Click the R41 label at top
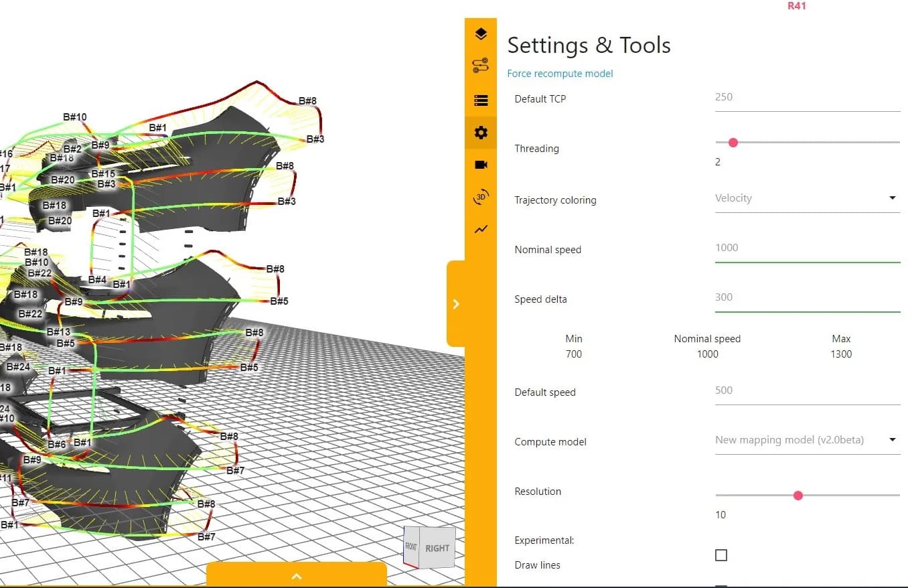Screen dimensions: 908x588 click(x=797, y=6)
